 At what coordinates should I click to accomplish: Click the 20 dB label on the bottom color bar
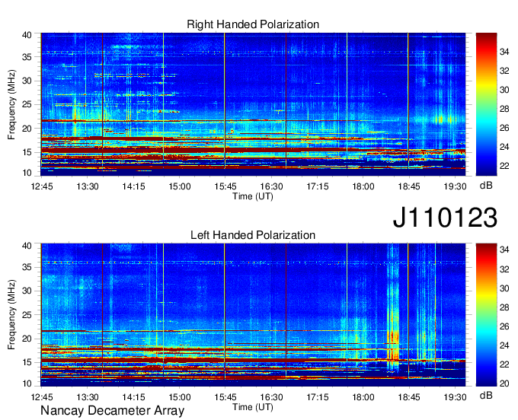(504, 383)
